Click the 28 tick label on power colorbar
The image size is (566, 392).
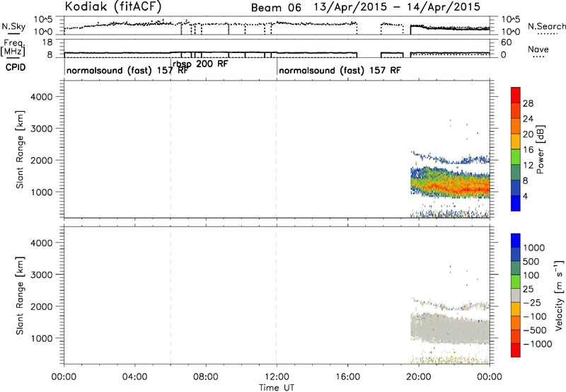click(x=528, y=103)
